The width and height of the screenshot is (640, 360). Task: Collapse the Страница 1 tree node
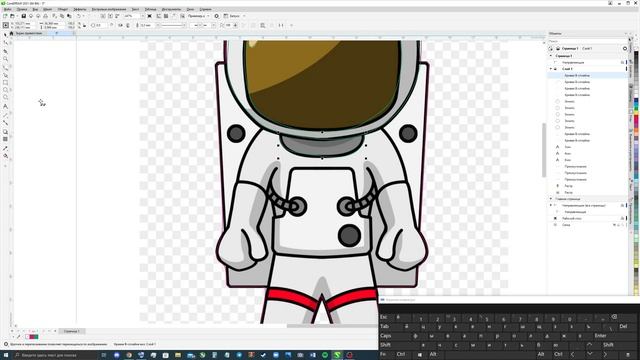pos(551,56)
